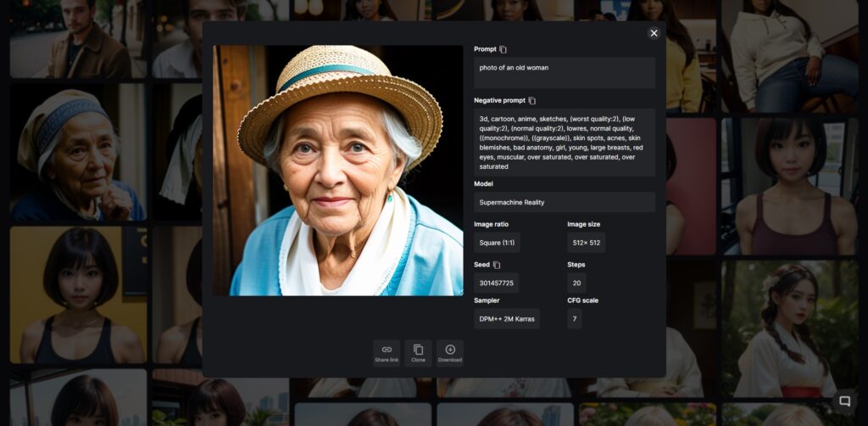Viewport: 868px width, 426px height.
Task: Clone this image's settings
Action: click(x=419, y=353)
